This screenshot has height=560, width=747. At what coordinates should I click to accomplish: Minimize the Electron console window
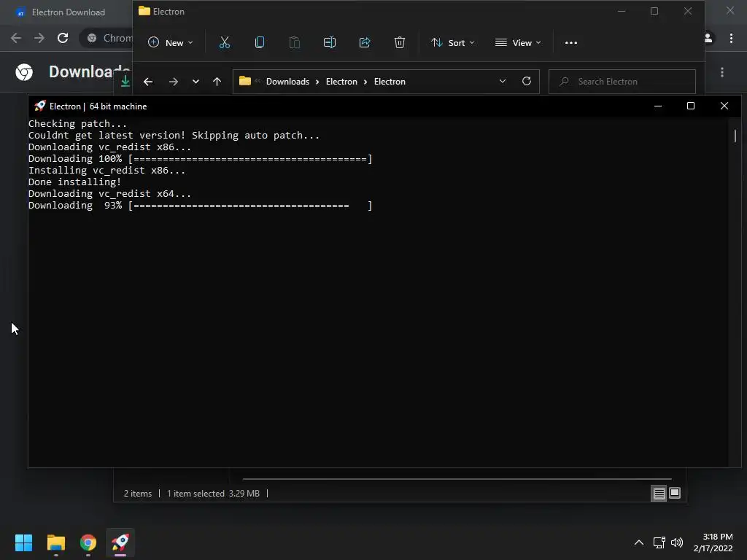click(x=658, y=106)
